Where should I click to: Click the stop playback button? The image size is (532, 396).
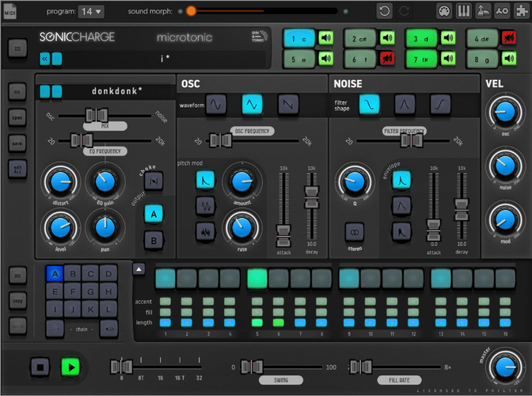click(40, 367)
